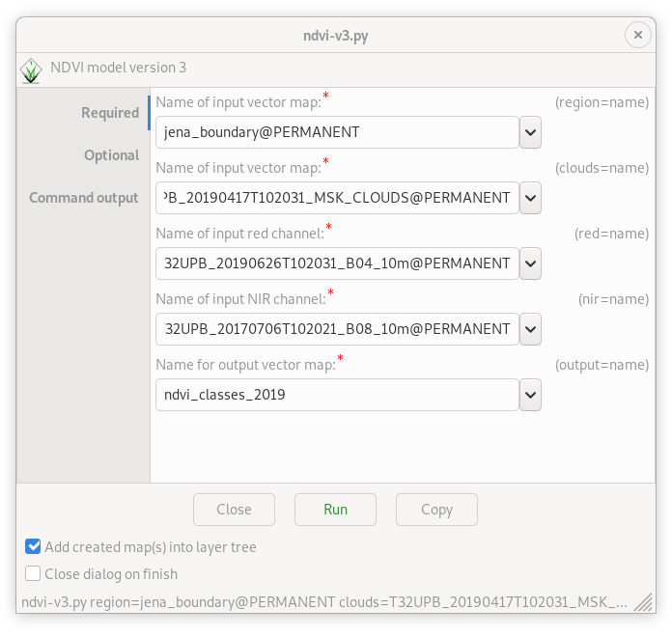Image resolution: width=672 pixels, height=637 pixels.
Task: Open the region vector map dropdown
Action: tap(530, 132)
